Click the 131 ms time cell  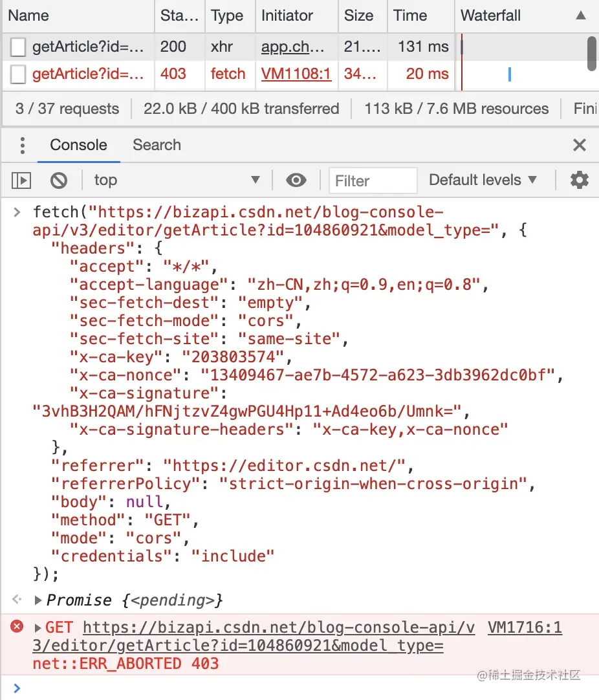click(422, 47)
